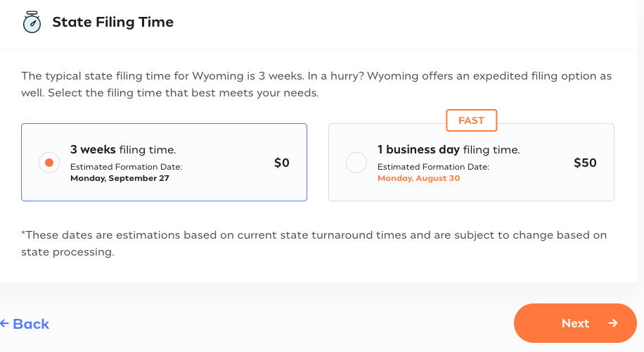The image size is (644, 352).
Task: Click the stopwatch icon beside State Filing Time
Action: [32, 23]
